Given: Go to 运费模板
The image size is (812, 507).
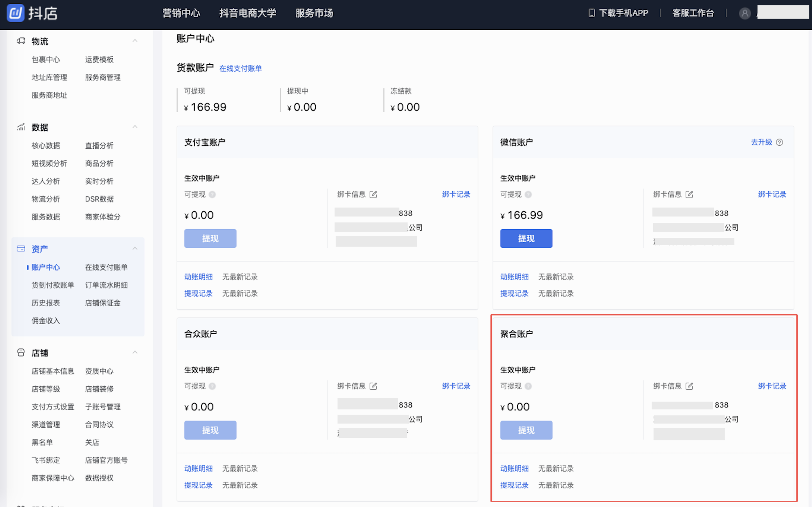Looking at the screenshot, I should pyautogui.click(x=99, y=60).
